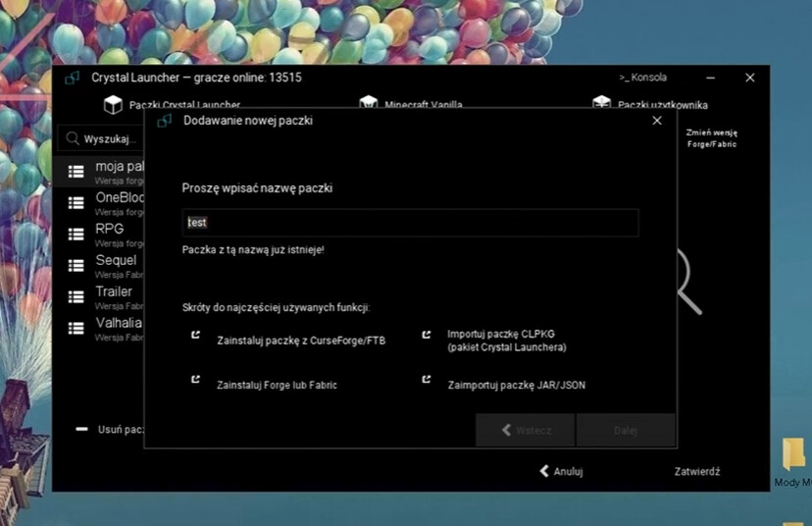Click the list icon beside OneBlock pack
This screenshot has width=812, height=526.
tap(76, 202)
